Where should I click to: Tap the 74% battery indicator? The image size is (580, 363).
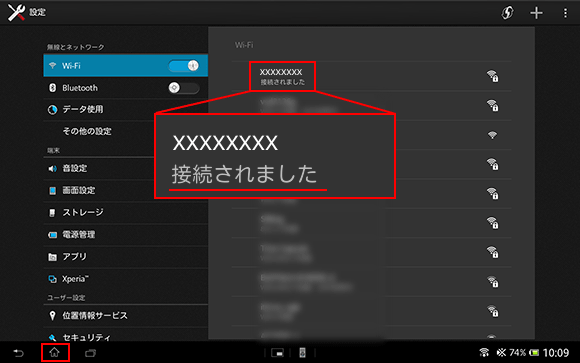click(x=524, y=353)
